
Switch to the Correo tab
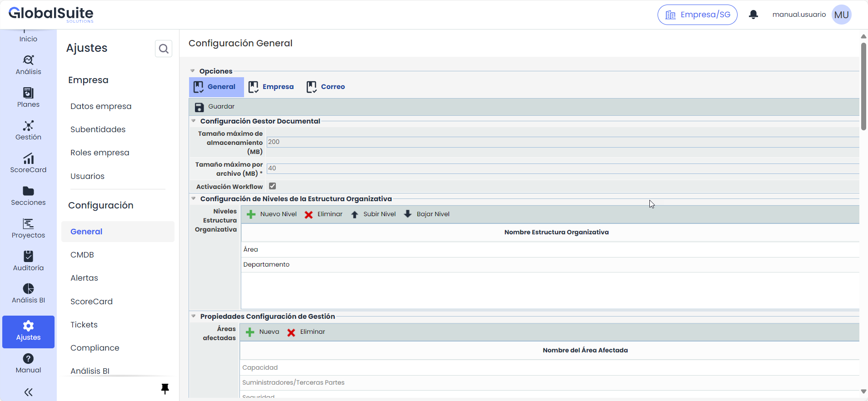[x=326, y=87]
